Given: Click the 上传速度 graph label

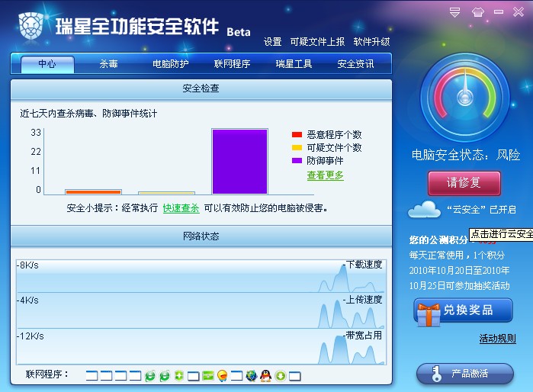Looking at the screenshot, I should (364, 300).
